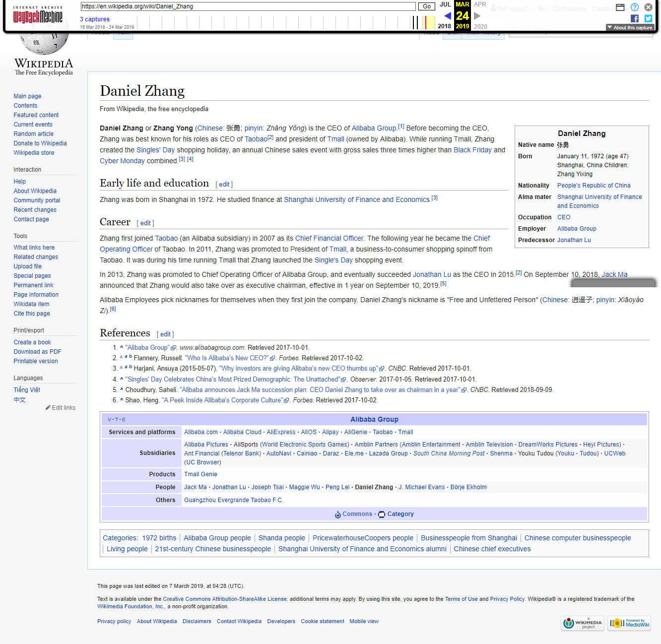The height and width of the screenshot is (644, 661).
Task: Open Guangzhou Evergrande Taobao F.C. link
Action: click(x=234, y=500)
